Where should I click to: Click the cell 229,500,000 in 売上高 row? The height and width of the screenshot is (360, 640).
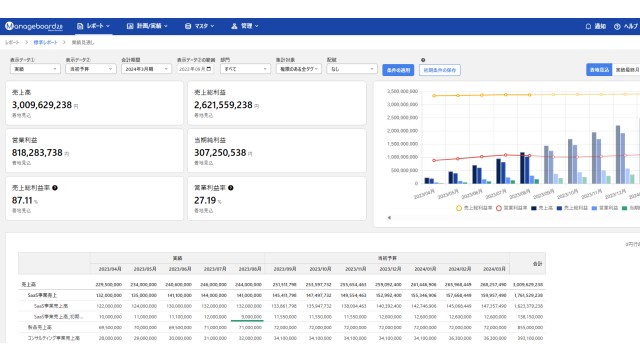pos(109,284)
